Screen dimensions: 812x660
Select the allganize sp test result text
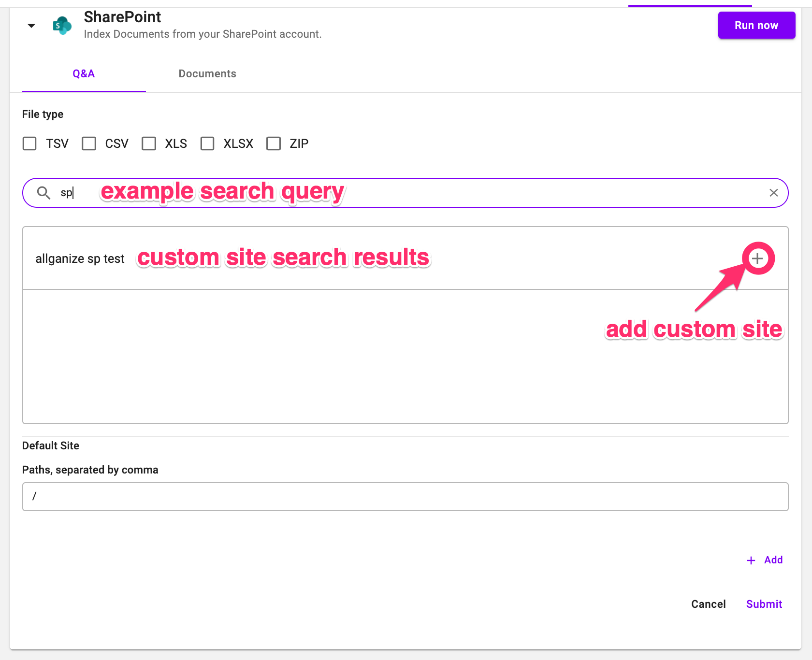click(80, 259)
